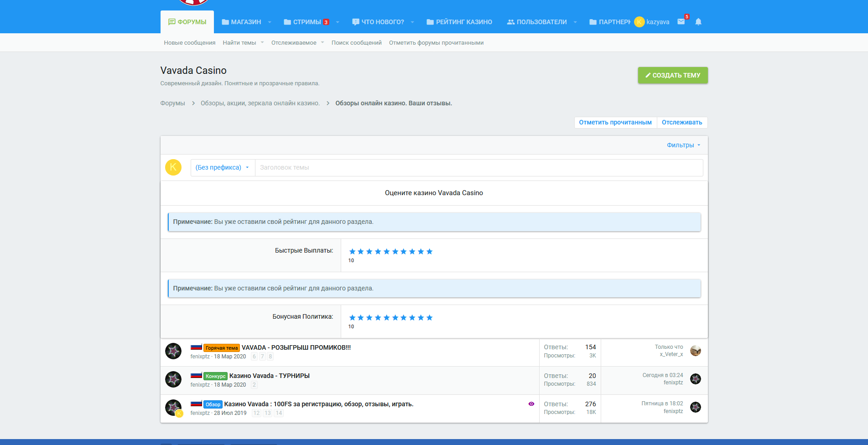Open the notifications bell icon
This screenshot has height=445, width=868.
point(698,22)
